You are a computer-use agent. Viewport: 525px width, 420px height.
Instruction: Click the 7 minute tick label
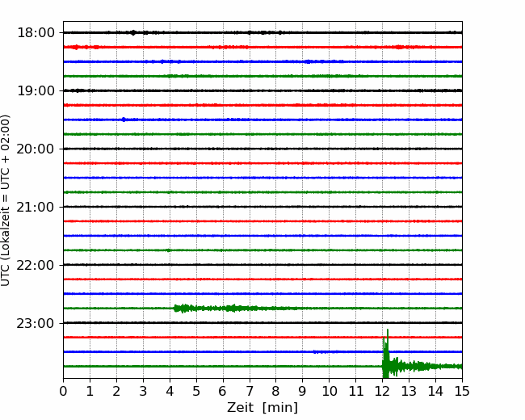pyautogui.click(x=250, y=391)
